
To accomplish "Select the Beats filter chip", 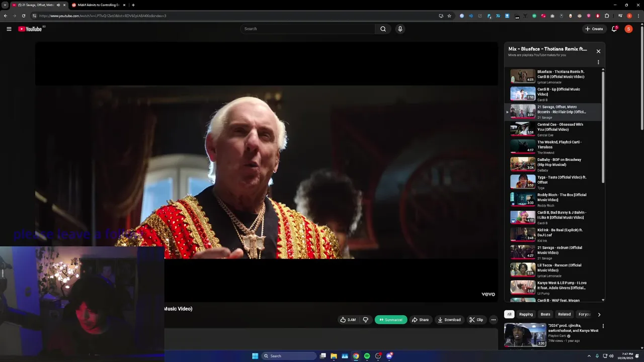I will click(x=545, y=314).
